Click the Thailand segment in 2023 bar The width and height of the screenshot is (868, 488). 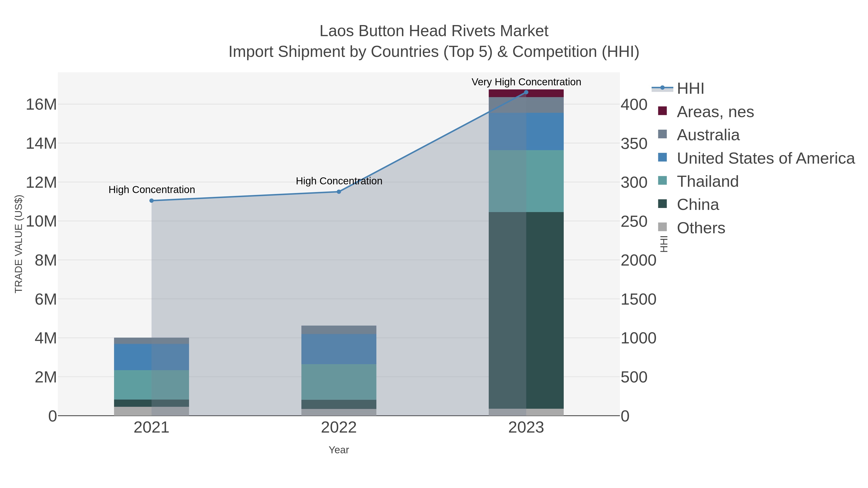pyautogui.click(x=526, y=181)
